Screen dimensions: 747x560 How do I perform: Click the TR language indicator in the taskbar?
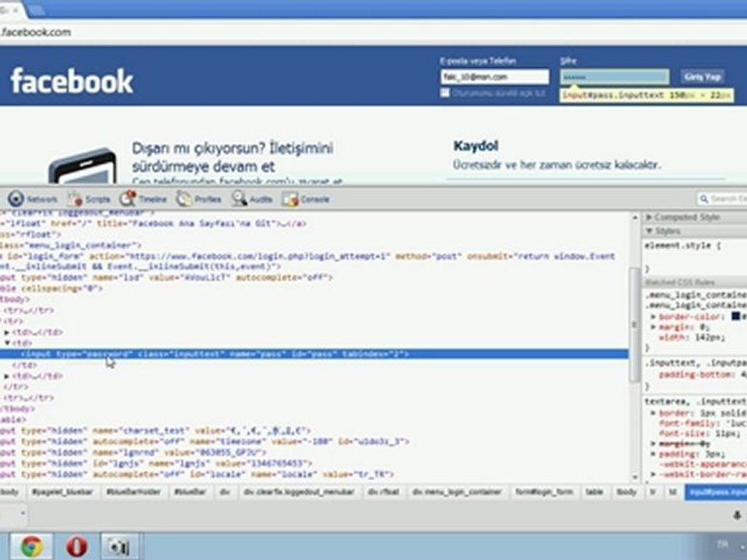722,544
